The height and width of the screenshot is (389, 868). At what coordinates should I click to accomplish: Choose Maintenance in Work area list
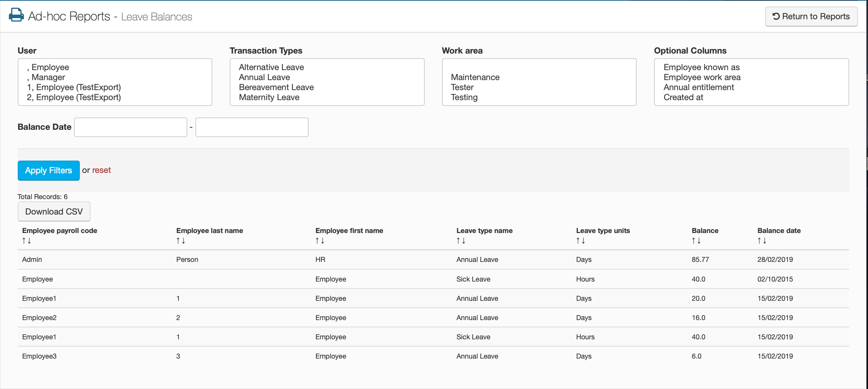475,77
